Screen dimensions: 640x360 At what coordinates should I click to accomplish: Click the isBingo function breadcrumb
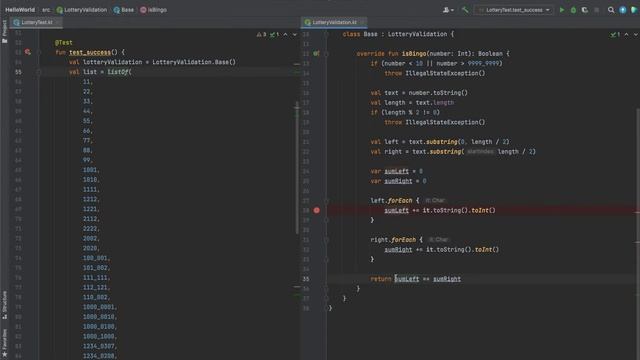(x=153, y=10)
